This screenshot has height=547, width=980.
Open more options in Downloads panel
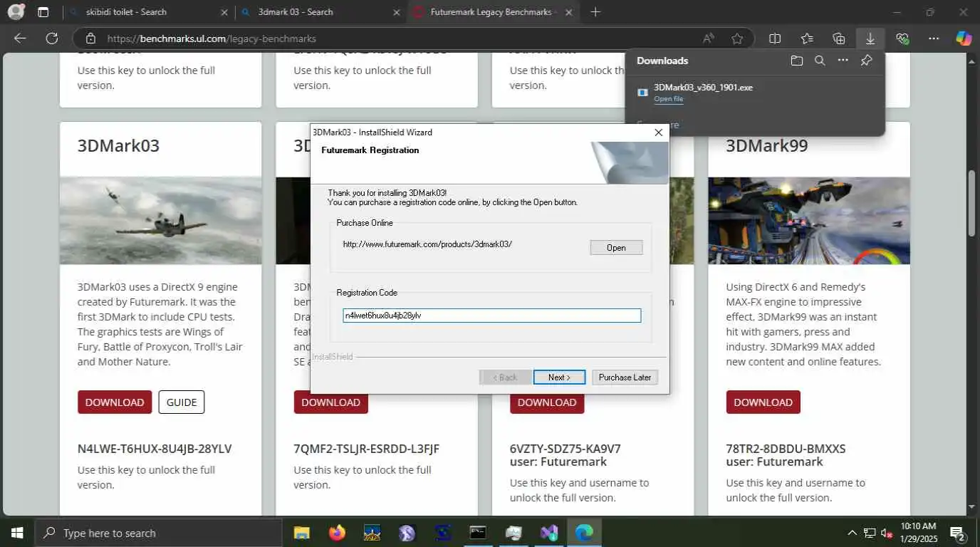(x=843, y=61)
